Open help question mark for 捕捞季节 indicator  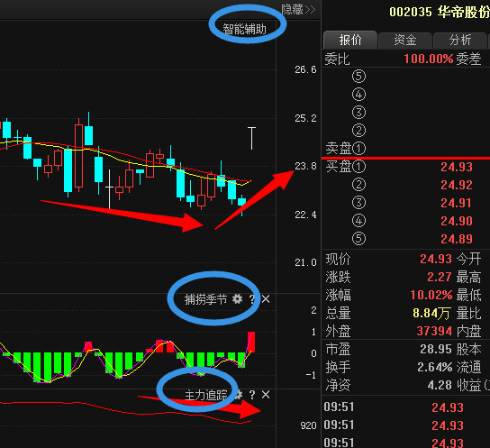252,299
